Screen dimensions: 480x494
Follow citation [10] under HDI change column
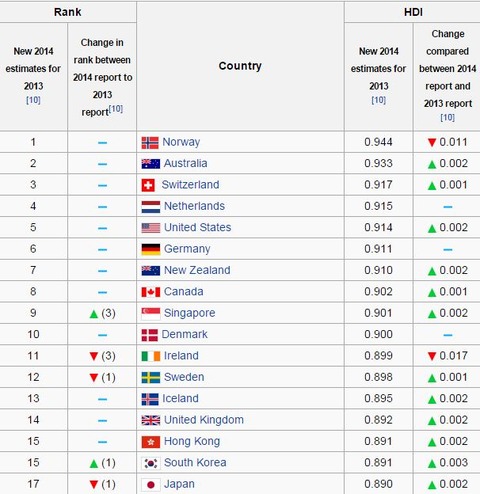(x=447, y=117)
